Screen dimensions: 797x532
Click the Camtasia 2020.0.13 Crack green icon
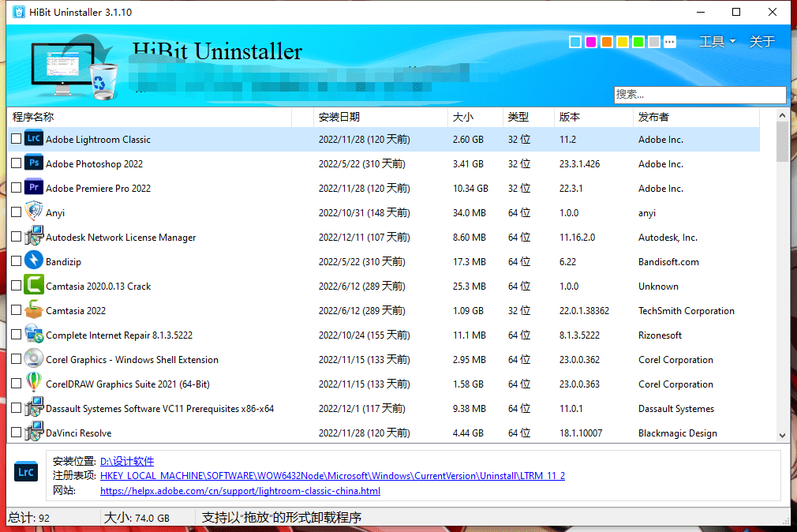click(x=34, y=285)
